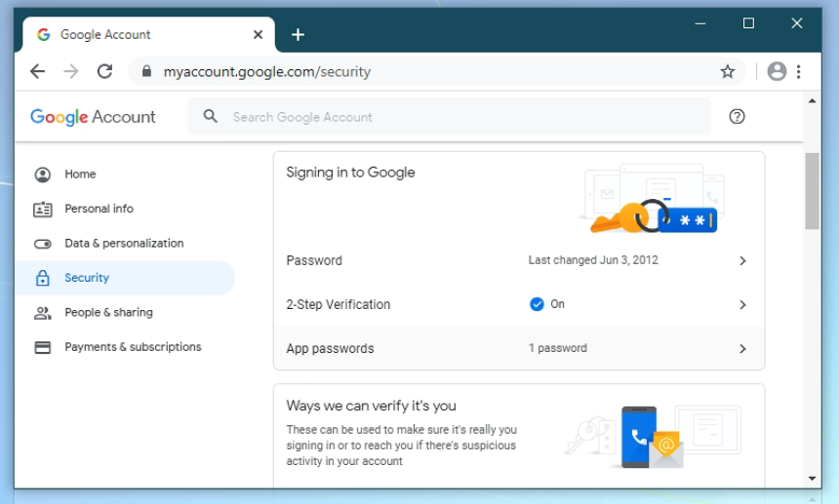This screenshot has height=504, width=839.
Task: Click the padlock icon in address bar
Action: 146,71
